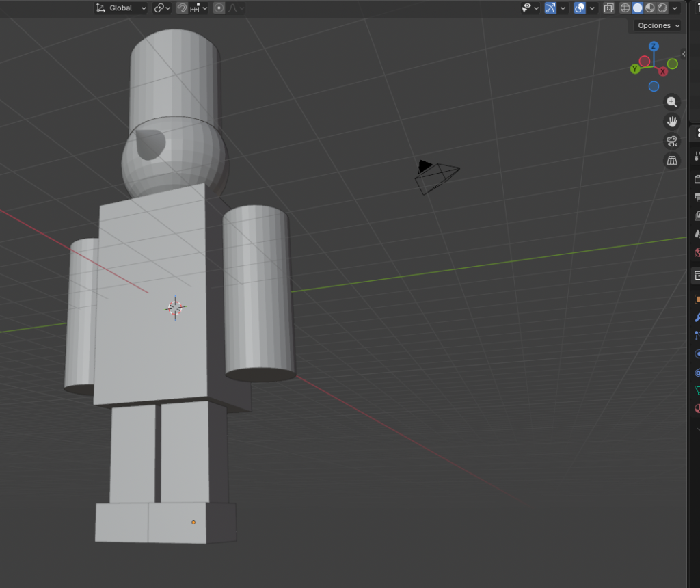700x588 pixels.
Task: Open the Global transform orientation dropdown
Action: [121, 8]
